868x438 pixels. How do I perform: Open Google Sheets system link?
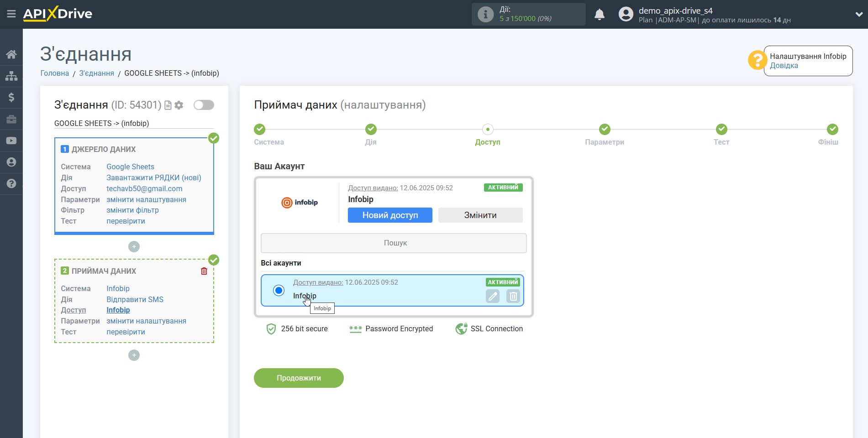pyautogui.click(x=130, y=167)
